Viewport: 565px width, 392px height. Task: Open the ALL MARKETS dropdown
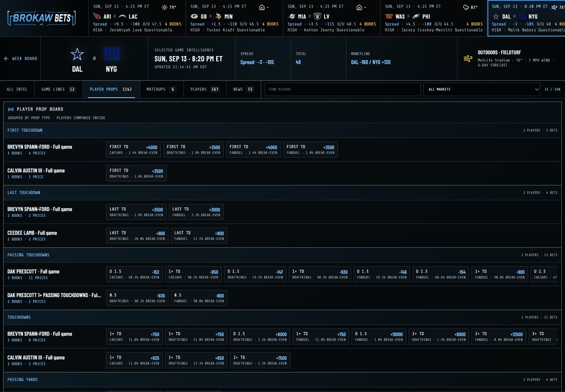[482, 89]
